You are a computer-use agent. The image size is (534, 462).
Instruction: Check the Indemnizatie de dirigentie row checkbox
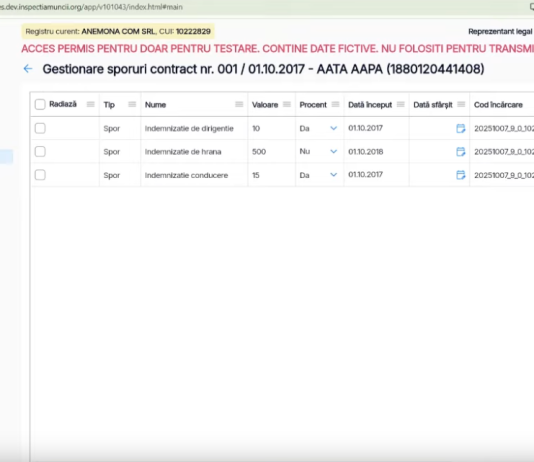pos(40,128)
